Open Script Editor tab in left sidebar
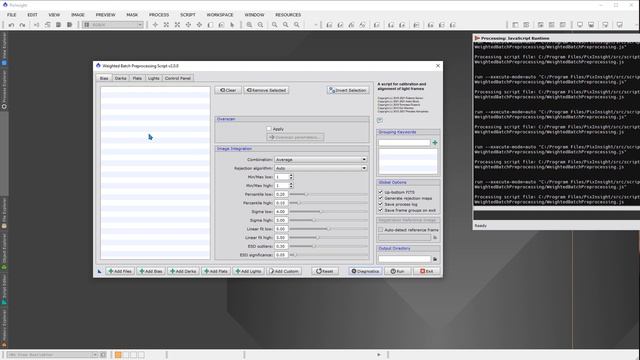The width and height of the screenshot is (640, 360). click(4, 289)
